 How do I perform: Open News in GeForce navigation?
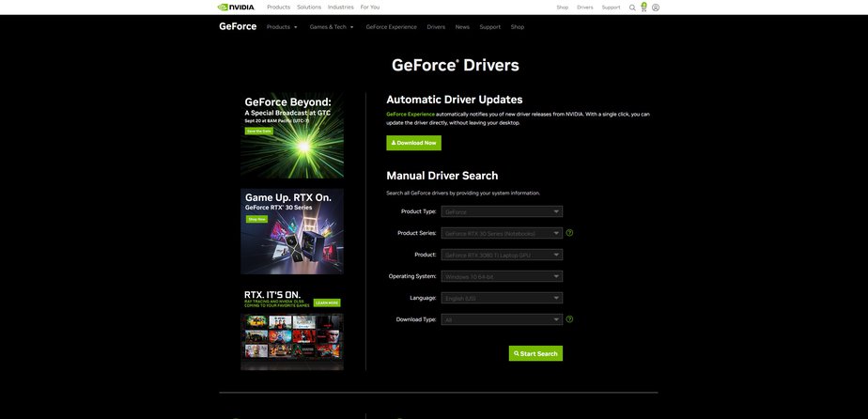coord(462,27)
